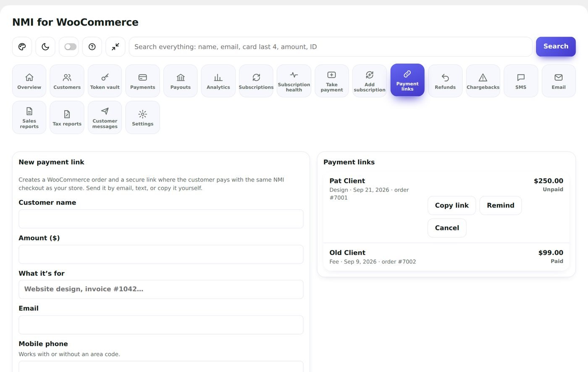This screenshot has width=588, height=372.
Task: Focus the search everything field
Action: click(x=331, y=47)
